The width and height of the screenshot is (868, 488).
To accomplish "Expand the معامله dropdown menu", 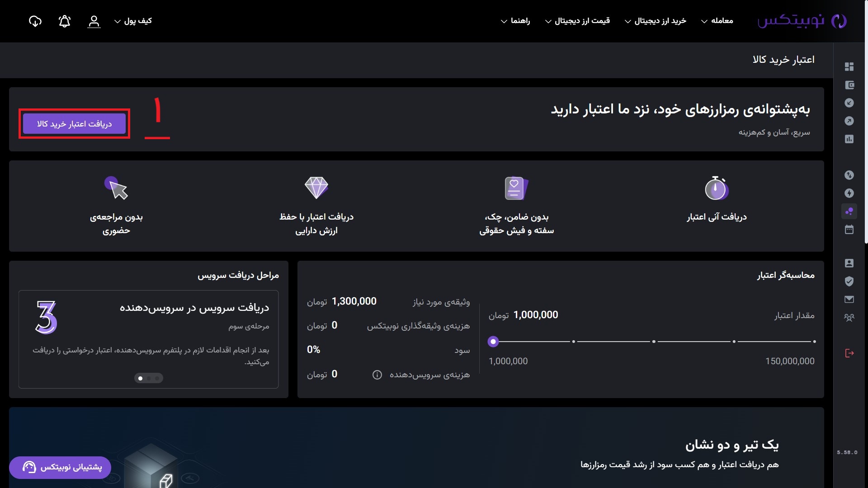I will 717,21.
